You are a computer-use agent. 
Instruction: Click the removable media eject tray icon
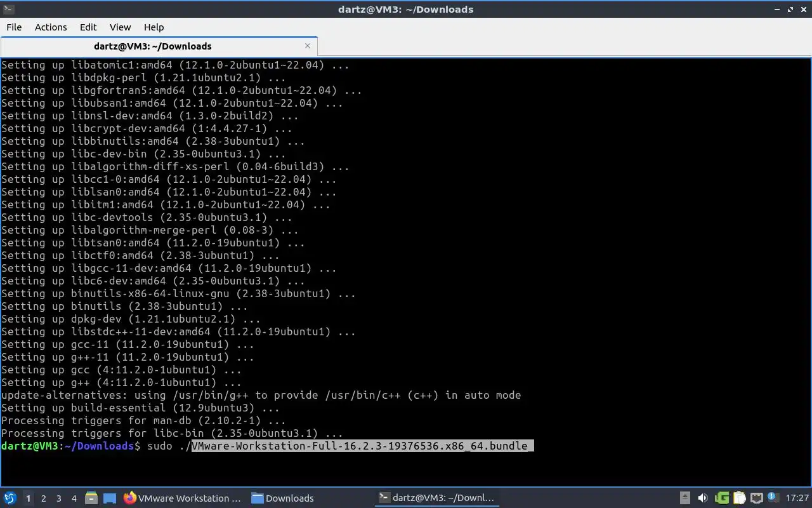pyautogui.click(x=684, y=498)
